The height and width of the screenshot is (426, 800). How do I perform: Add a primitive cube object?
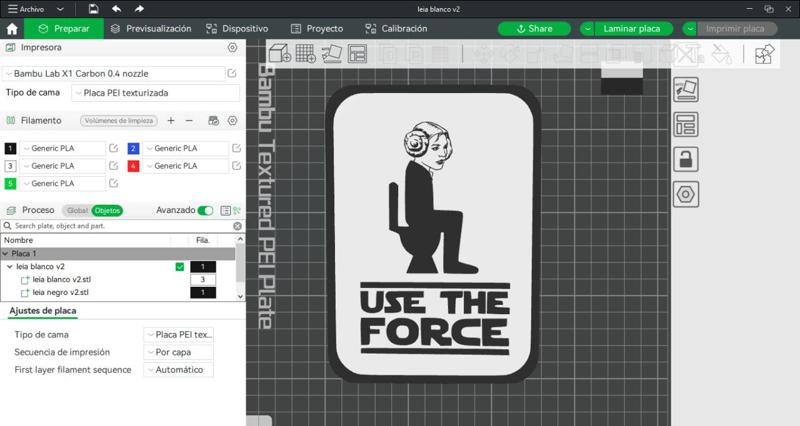(x=280, y=54)
